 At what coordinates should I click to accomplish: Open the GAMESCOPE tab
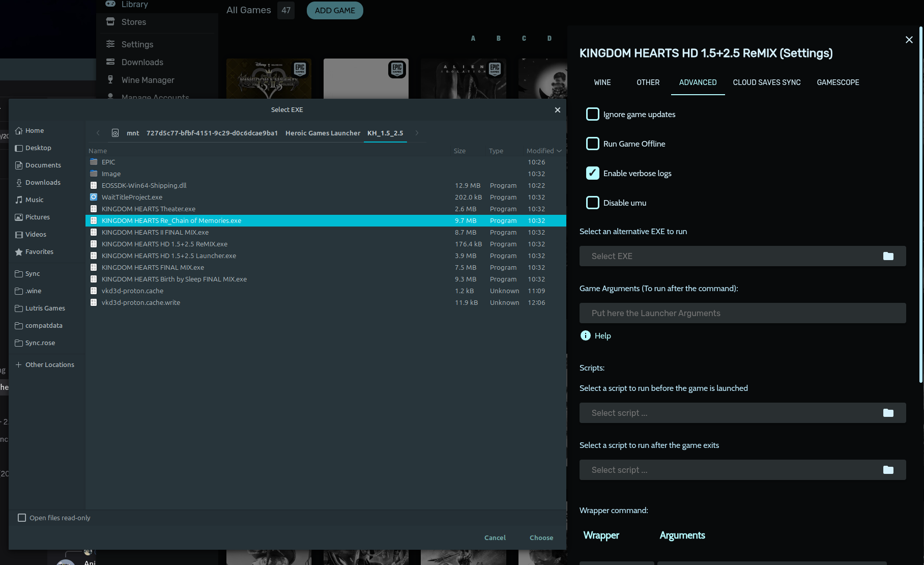[x=838, y=82]
